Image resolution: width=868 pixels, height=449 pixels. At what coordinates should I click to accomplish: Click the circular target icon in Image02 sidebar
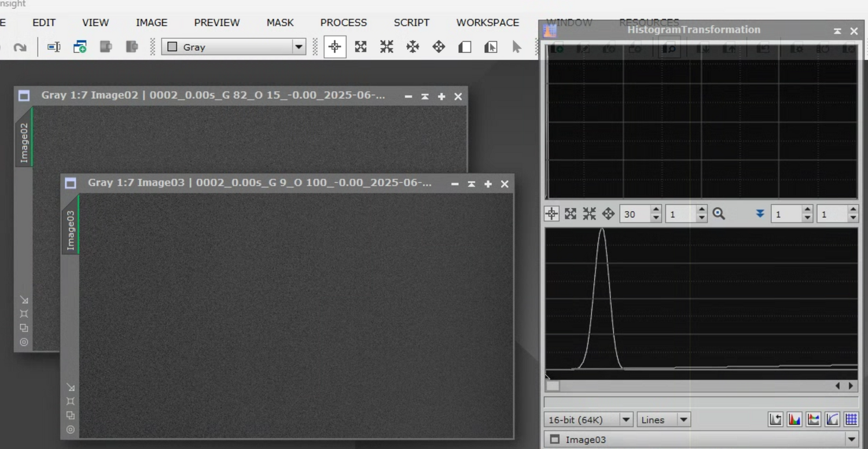[x=24, y=342]
